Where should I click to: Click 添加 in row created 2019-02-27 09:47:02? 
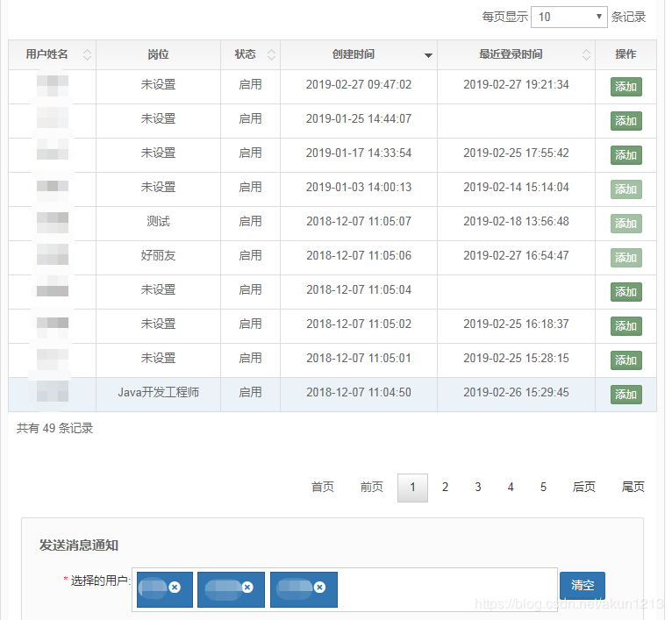pyautogui.click(x=626, y=87)
